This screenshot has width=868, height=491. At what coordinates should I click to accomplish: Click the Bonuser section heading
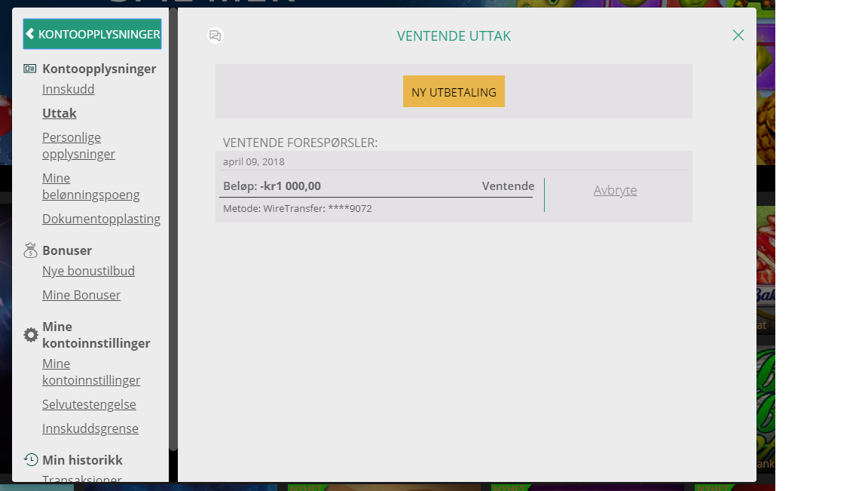(x=67, y=250)
